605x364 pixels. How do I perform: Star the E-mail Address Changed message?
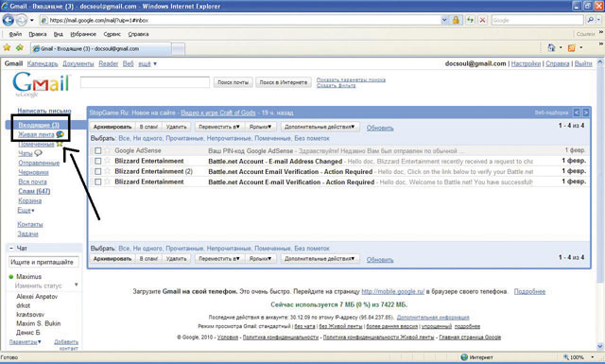click(107, 161)
